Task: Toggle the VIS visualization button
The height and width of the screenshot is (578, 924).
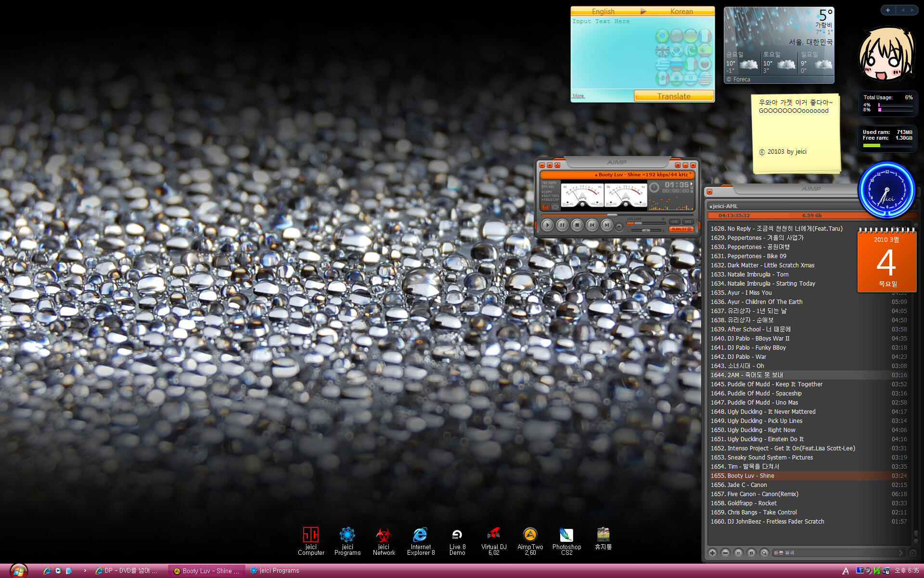Action: pos(674,222)
